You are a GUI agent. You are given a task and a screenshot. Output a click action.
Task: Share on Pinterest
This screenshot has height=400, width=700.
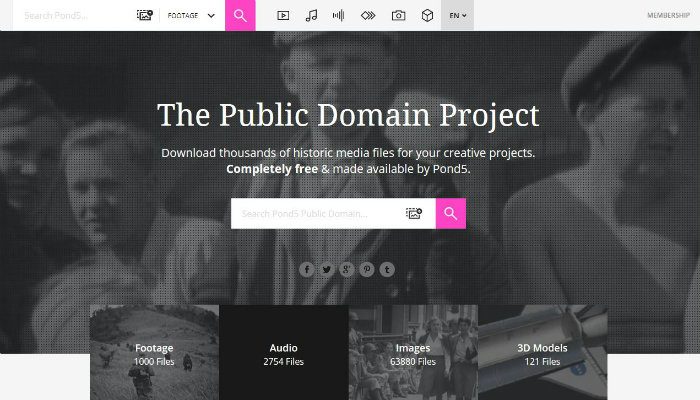(367, 269)
